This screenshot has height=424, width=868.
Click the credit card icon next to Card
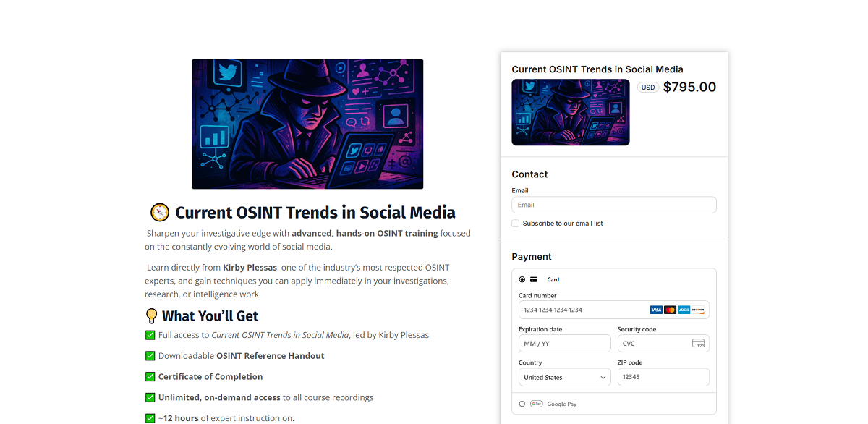533,279
